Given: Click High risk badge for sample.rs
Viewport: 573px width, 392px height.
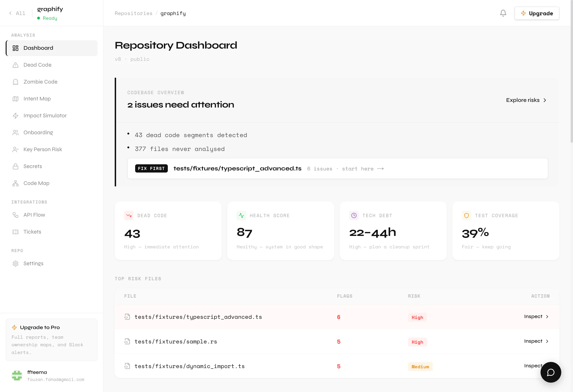Looking at the screenshot, I should pyautogui.click(x=417, y=342).
